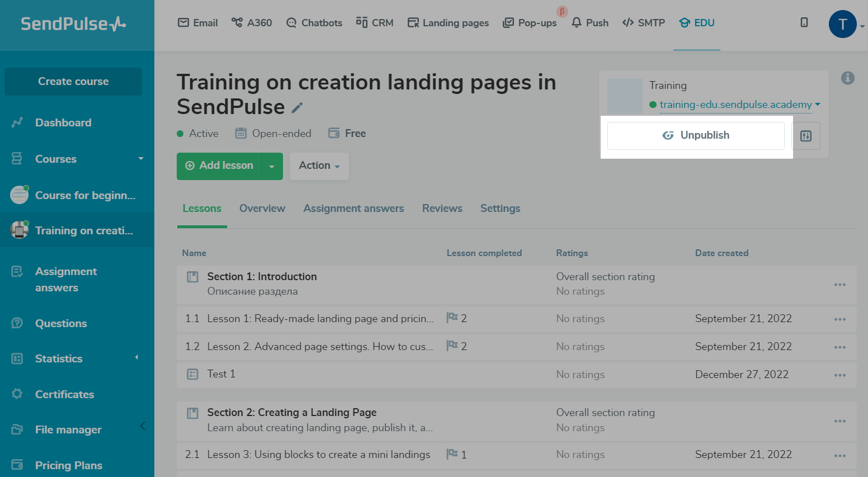868x477 pixels.
Task: Switch to the Assignment answers tab
Action: [x=353, y=209]
